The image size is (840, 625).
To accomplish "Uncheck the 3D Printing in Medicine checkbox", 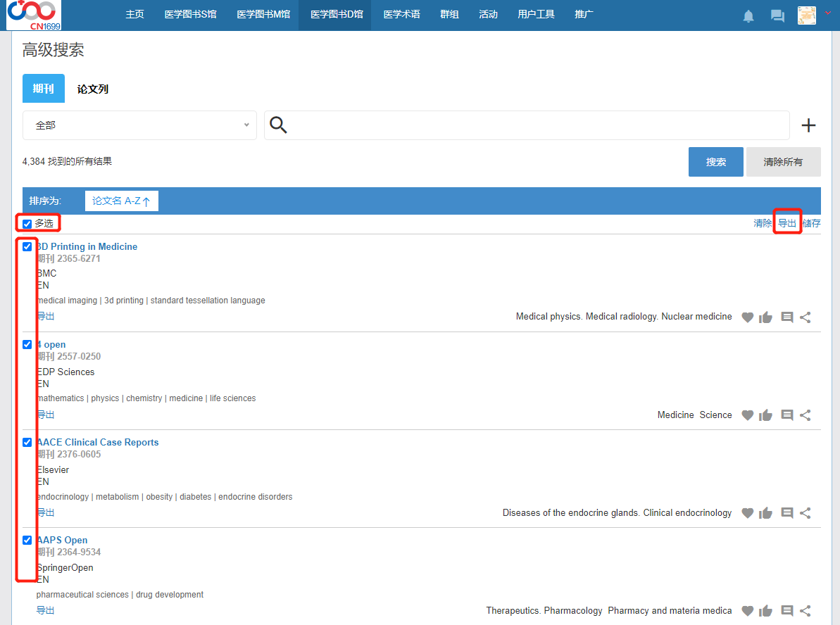I will coord(27,246).
